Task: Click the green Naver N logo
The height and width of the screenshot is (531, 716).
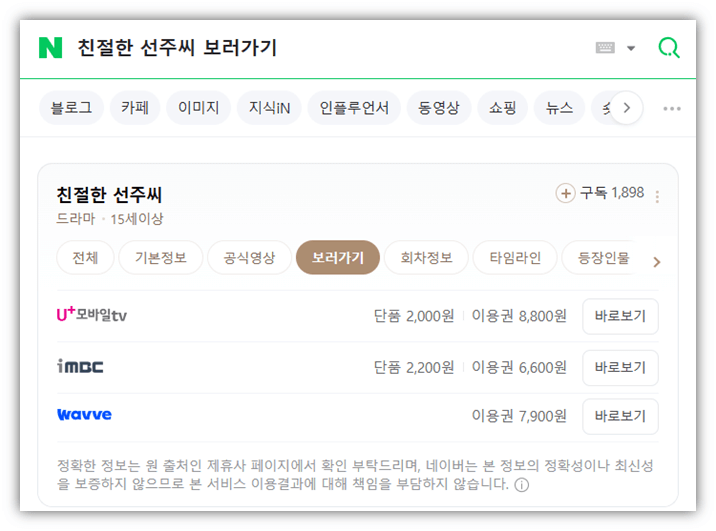Action: coord(51,47)
